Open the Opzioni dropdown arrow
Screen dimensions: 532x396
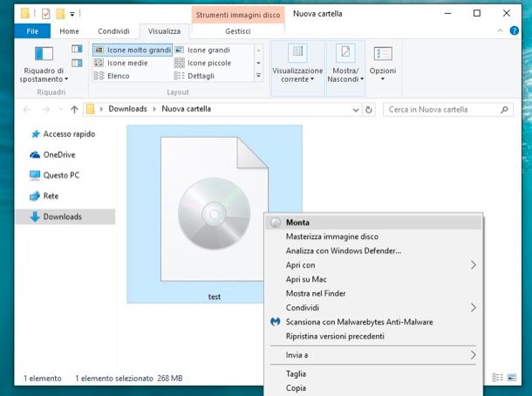383,79
